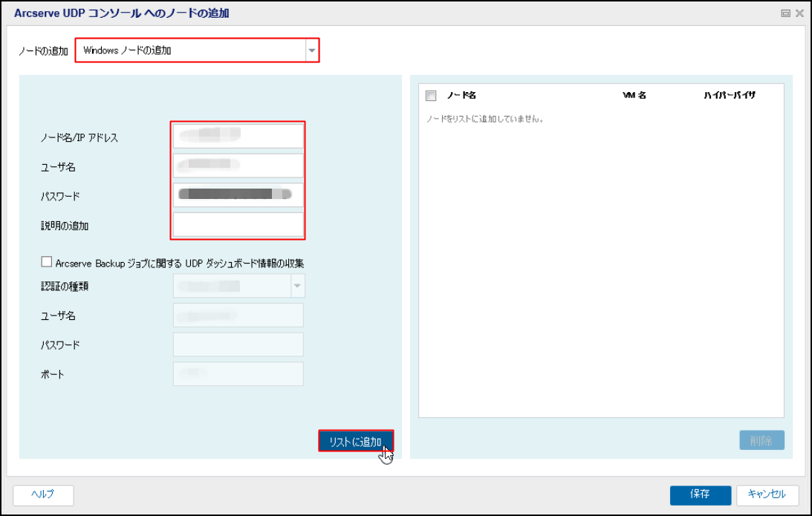Click the キャンセル button
Viewport: 812px width, 516px height.
pyautogui.click(x=767, y=494)
